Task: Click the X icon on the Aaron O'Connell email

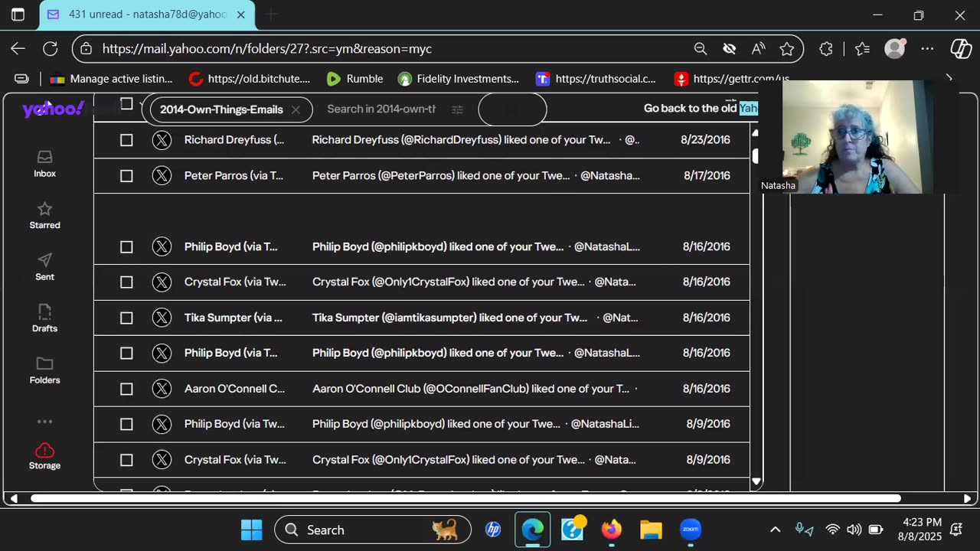Action: click(162, 389)
